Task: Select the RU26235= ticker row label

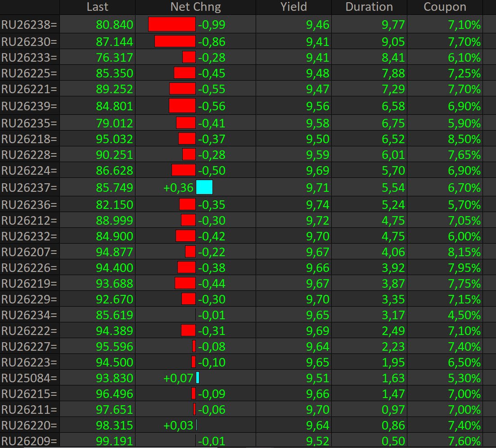Action: [x=29, y=123]
